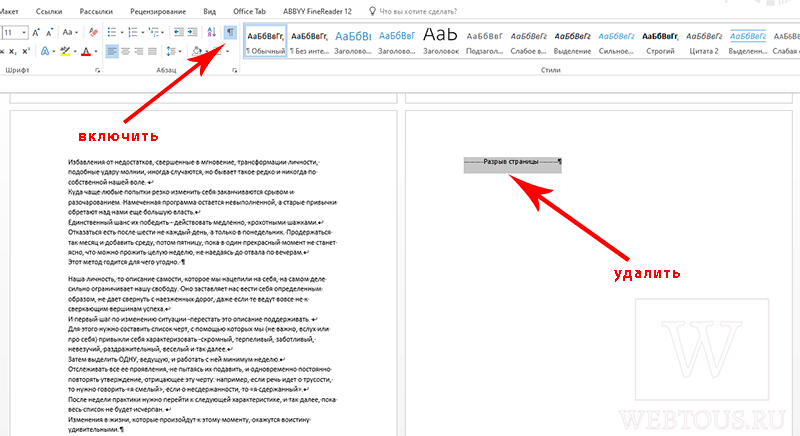
Task: Open the line spacing dropdown
Action: (x=173, y=51)
